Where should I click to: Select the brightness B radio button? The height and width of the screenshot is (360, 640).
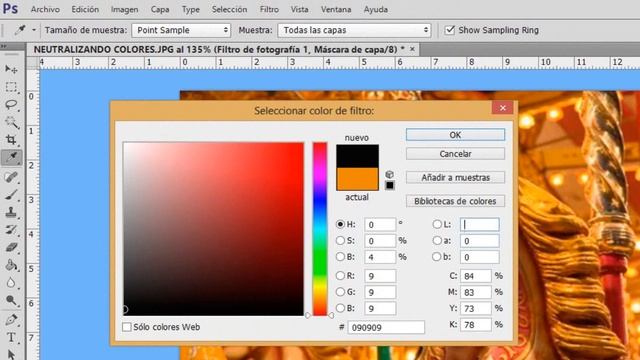click(x=340, y=257)
